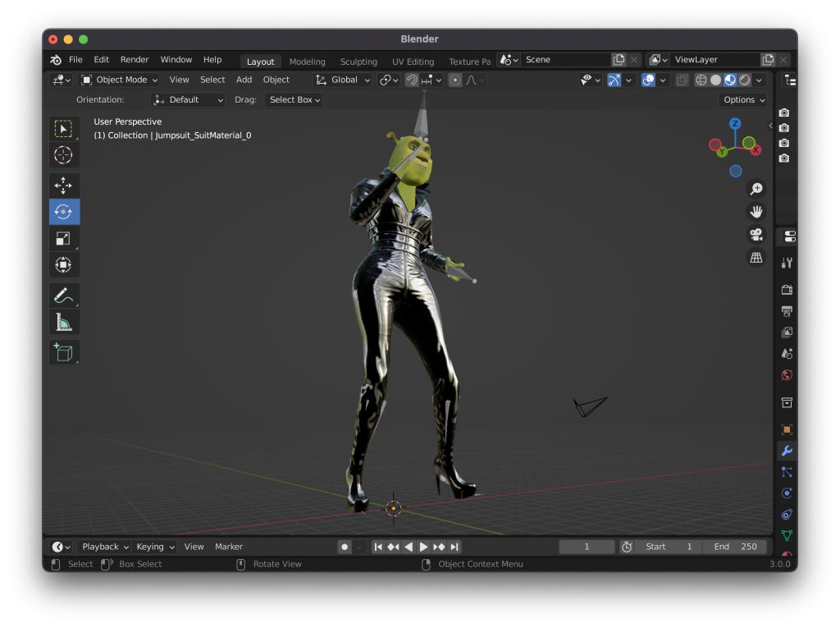Expand the Options dropdown
The image size is (840, 628).
743,100
